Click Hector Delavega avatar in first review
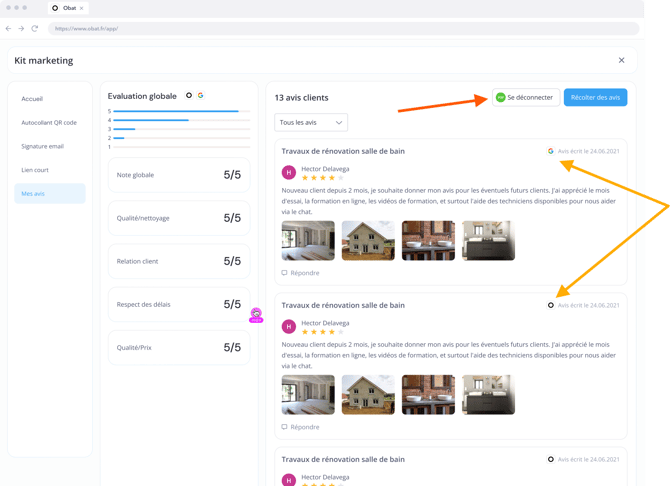The image size is (670, 486). point(289,172)
